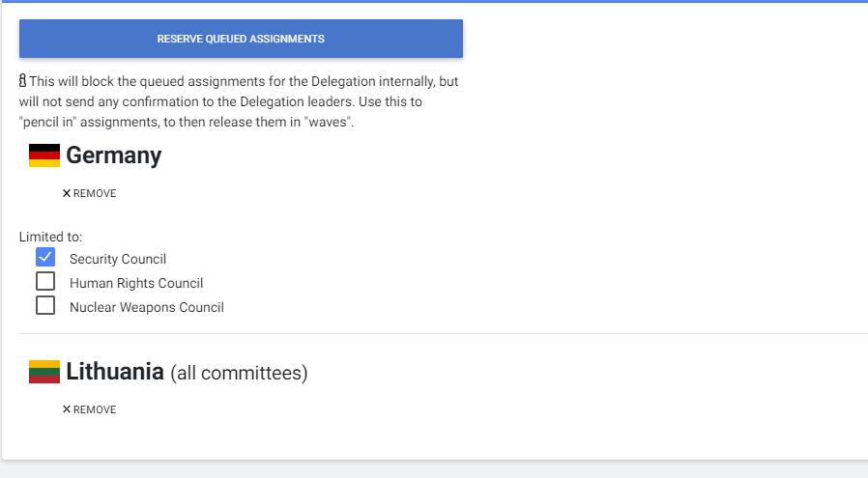Click the blue progress bar at the top
This screenshot has width=868, height=478.
[434, 1]
